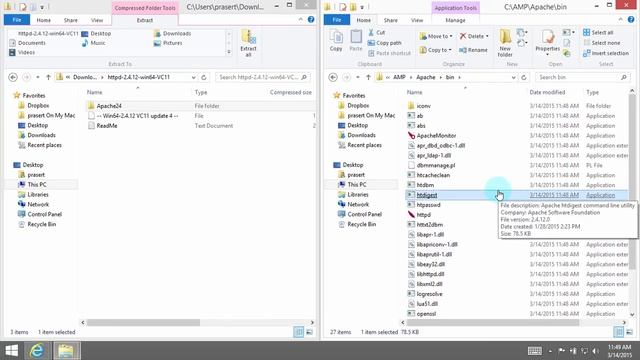Image resolution: width=640 pixels, height=360 pixels.
Task: Click the Help icon in the left window
Action: click(311, 20)
